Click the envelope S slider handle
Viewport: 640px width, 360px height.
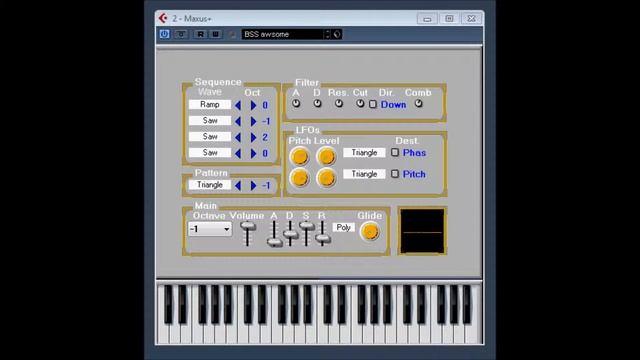pyautogui.click(x=307, y=226)
